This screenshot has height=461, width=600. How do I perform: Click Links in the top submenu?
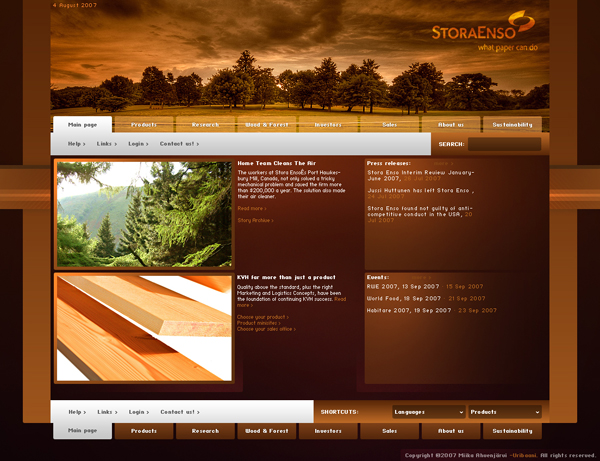pyautogui.click(x=107, y=144)
